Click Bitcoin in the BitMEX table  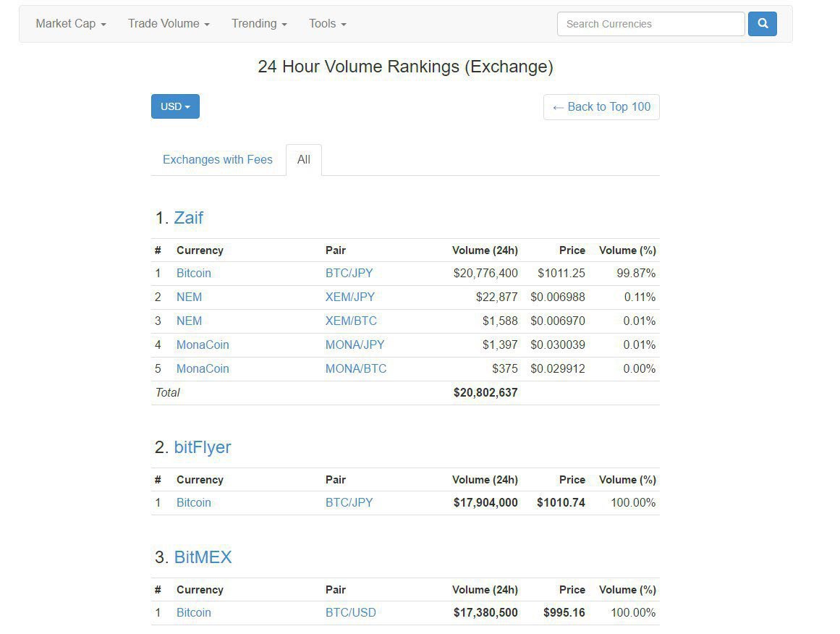[194, 612]
